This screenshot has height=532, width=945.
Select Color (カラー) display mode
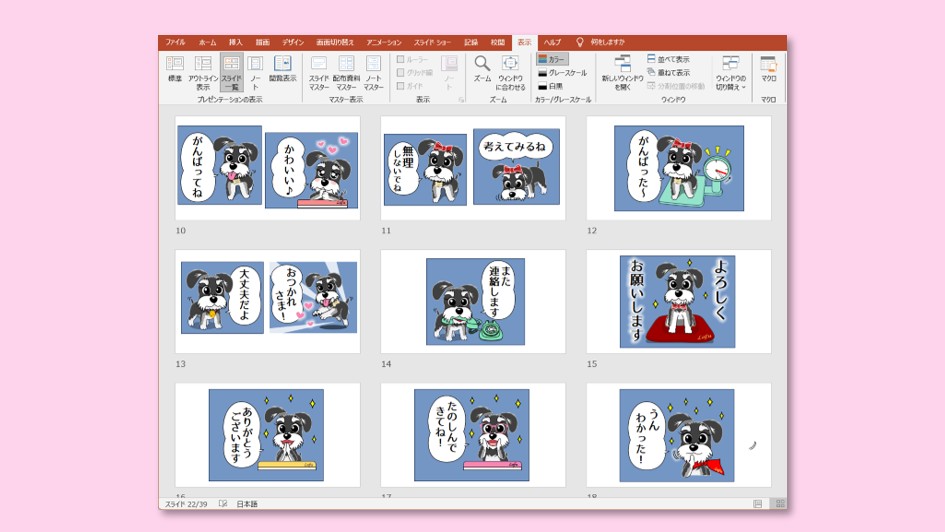pos(551,59)
